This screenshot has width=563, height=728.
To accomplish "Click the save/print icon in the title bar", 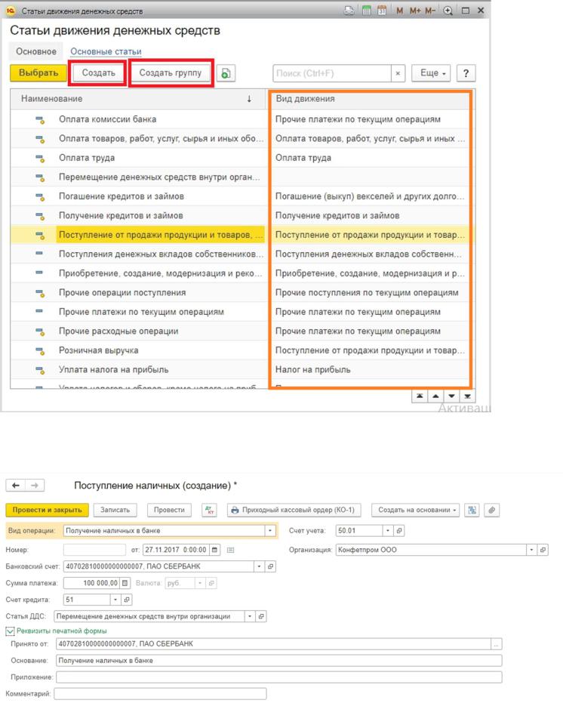I will [x=349, y=11].
